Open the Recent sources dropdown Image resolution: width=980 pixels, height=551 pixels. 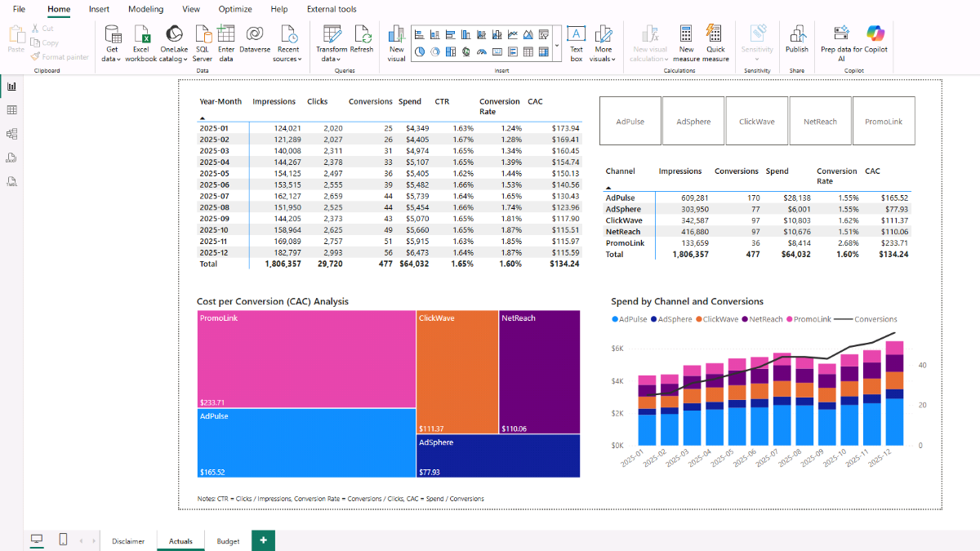pyautogui.click(x=287, y=59)
